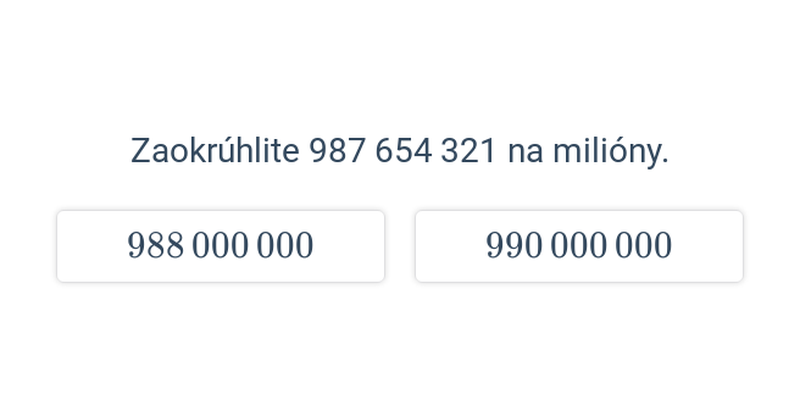Click the "654" group in the question
Image resolution: width=800 pixels, height=400 pixels.
point(403,152)
